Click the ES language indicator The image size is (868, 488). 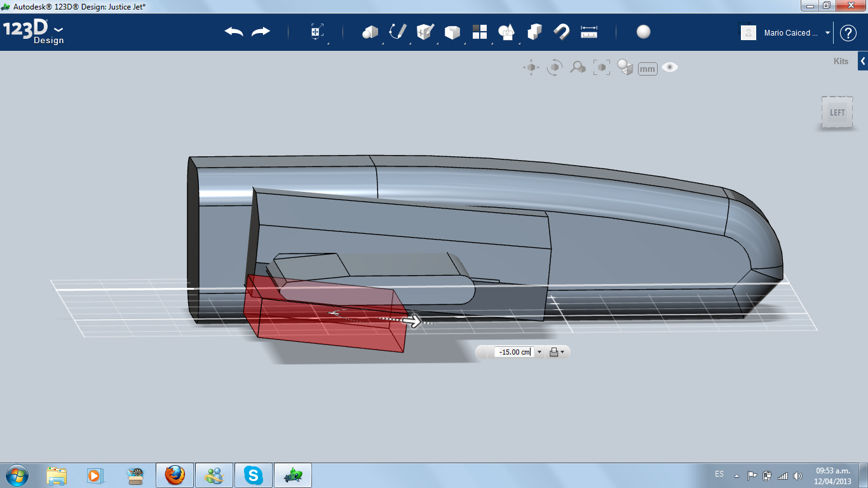point(719,474)
